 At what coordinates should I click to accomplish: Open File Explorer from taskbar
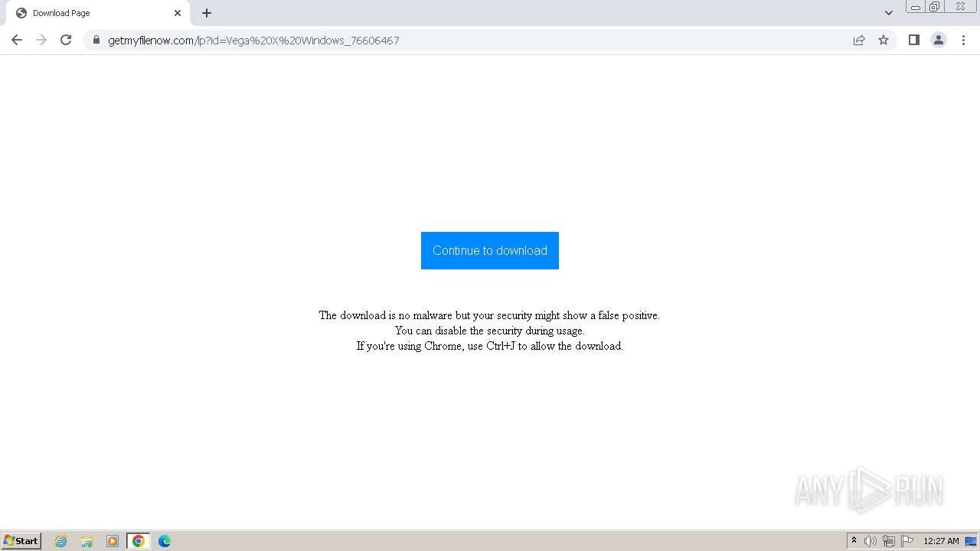point(87,541)
